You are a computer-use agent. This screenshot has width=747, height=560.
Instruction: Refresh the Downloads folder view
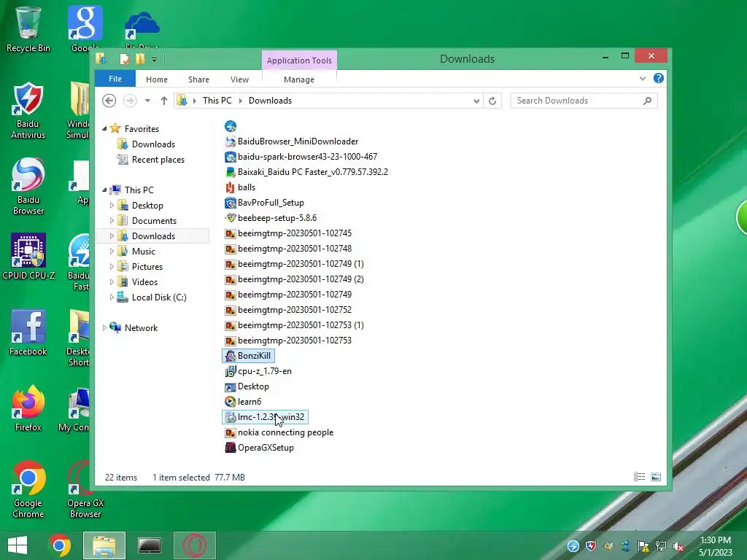coord(492,101)
